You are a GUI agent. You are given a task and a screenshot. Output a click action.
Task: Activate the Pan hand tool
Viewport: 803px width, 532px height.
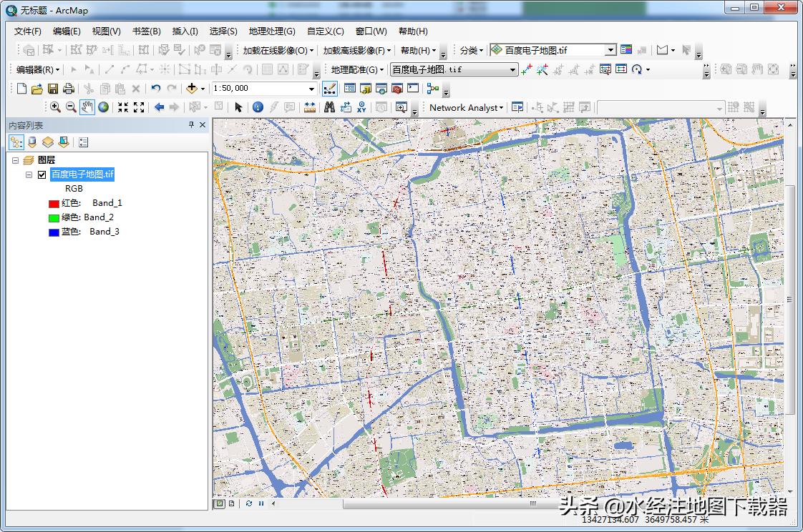87,107
